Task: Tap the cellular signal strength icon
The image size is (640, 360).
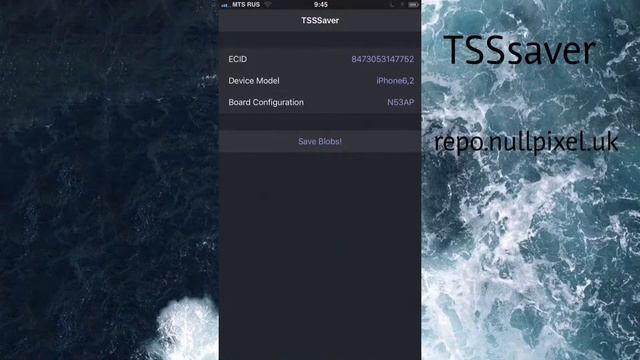Action: 226,5
